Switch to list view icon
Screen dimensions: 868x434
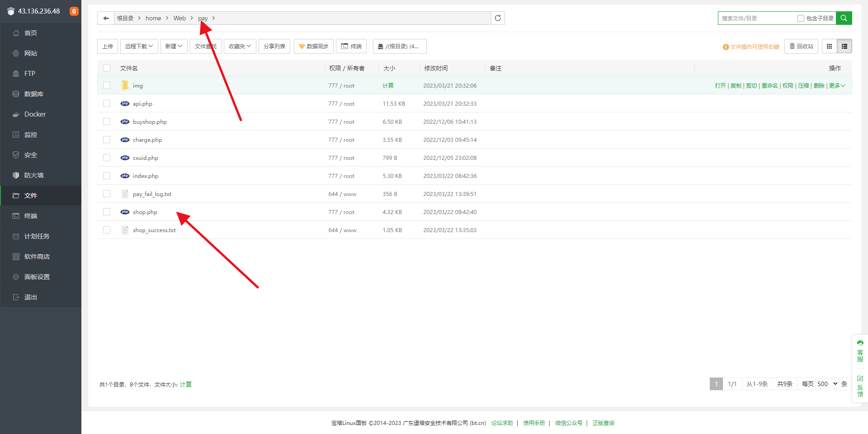844,47
